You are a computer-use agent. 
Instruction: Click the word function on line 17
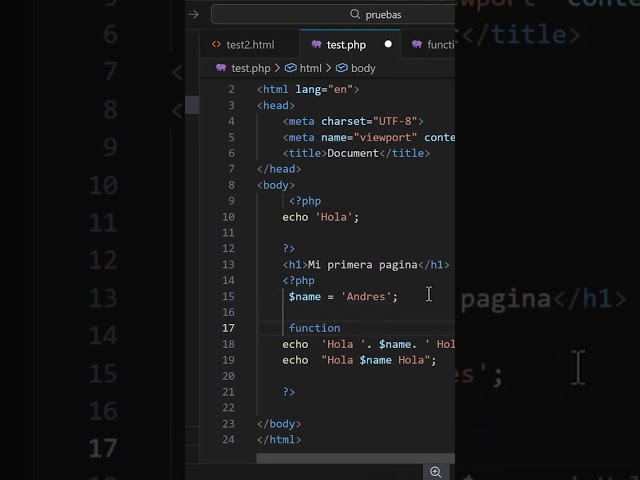(314, 328)
